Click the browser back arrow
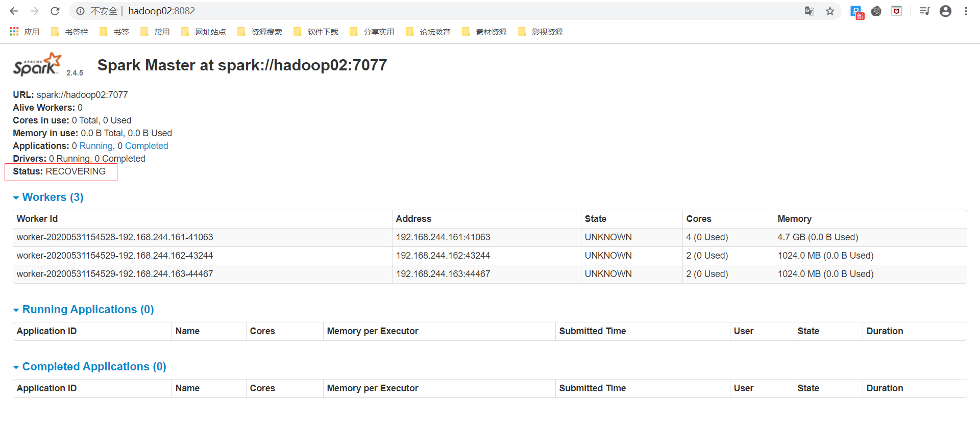The image size is (980, 428). point(14,11)
